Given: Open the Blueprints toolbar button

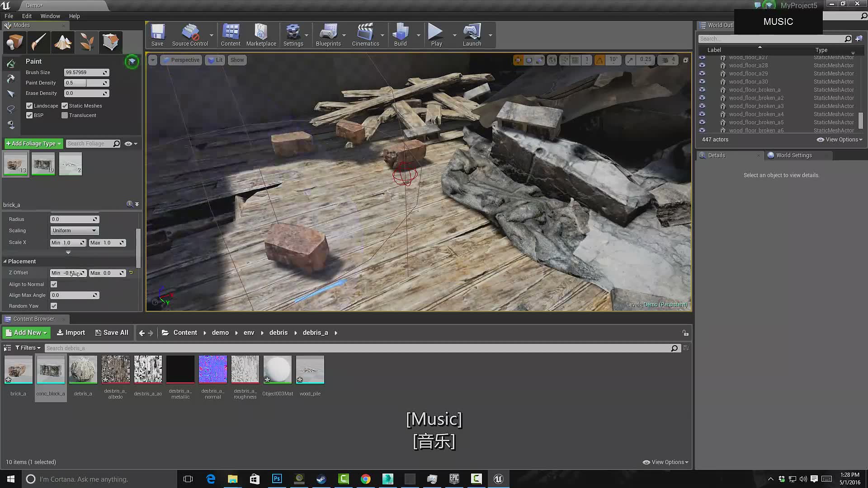Looking at the screenshot, I should tap(328, 35).
